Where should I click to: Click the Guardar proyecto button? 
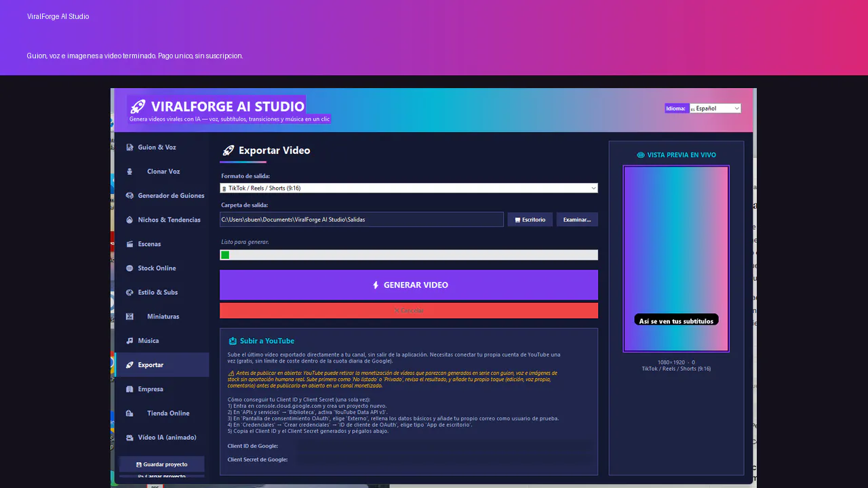162,464
